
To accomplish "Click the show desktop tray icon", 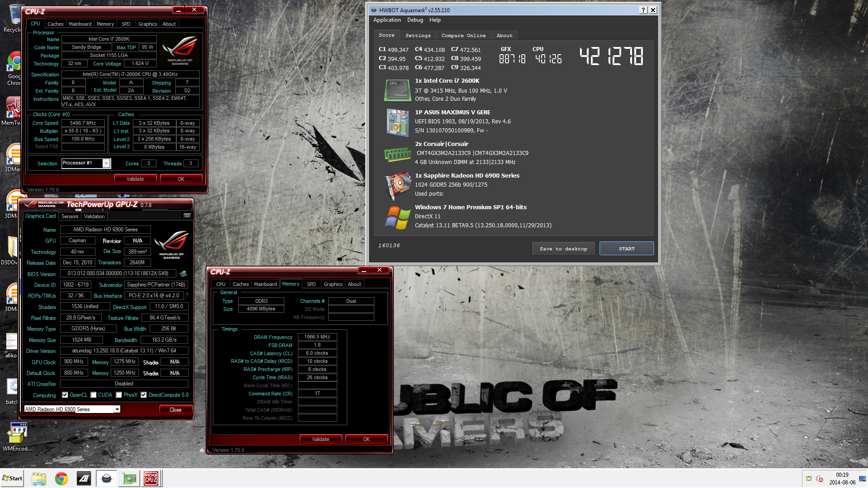I will pos(863,479).
